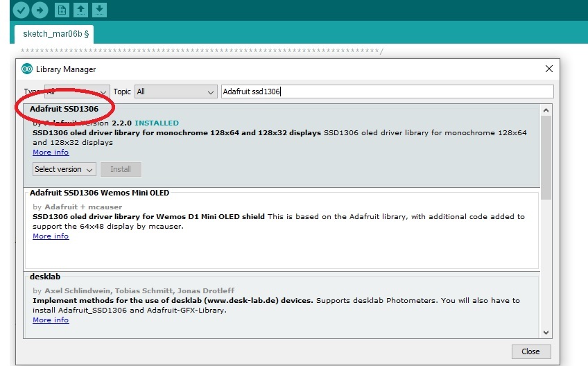Image resolution: width=588 pixels, height=366 pixels.
Task: Click the author line Adafruit + mcauser
Action: click(x=77, y=207)
